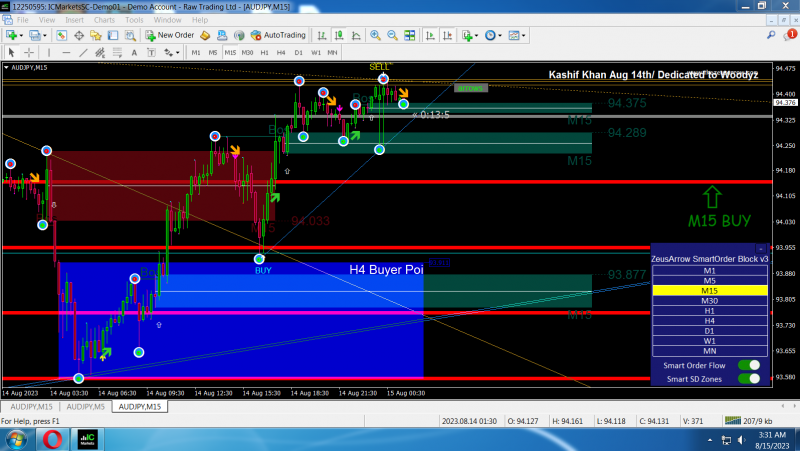800x451 pixels.
Task: Toggle the Smart Order Flow switch
Action: pyautogui.click(x=748, y=365)
